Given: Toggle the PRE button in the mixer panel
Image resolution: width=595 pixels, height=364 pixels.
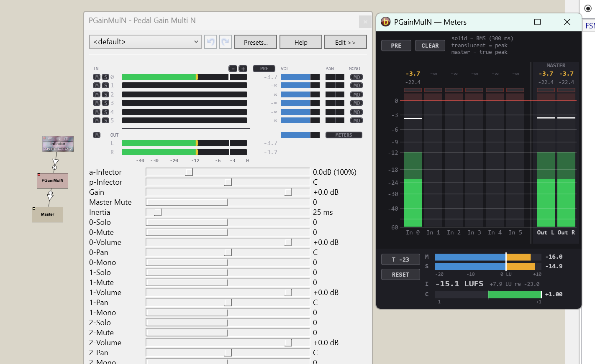Looking at the screenshot, I should [x=264, y=69].
